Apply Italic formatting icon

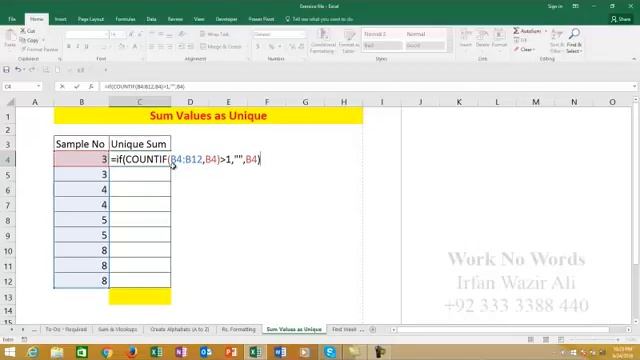coord(78,47)
